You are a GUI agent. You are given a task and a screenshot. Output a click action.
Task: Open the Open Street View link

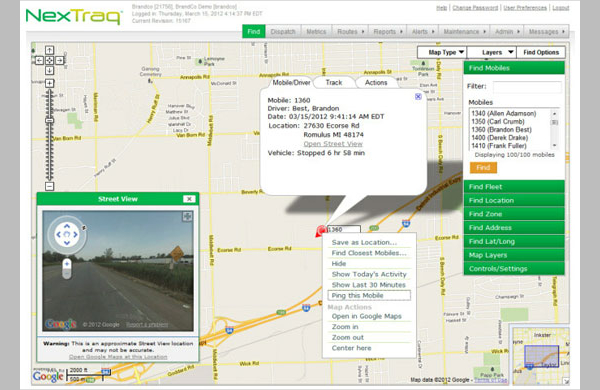[x=333, y=144]
